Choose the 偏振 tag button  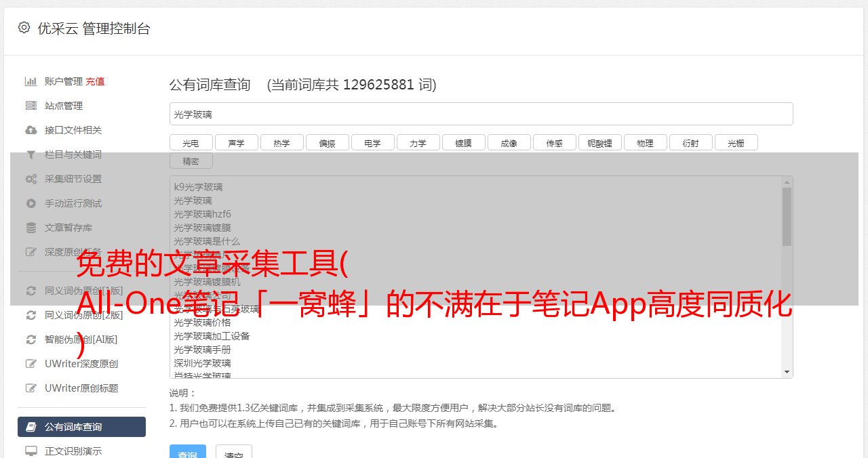327,142
